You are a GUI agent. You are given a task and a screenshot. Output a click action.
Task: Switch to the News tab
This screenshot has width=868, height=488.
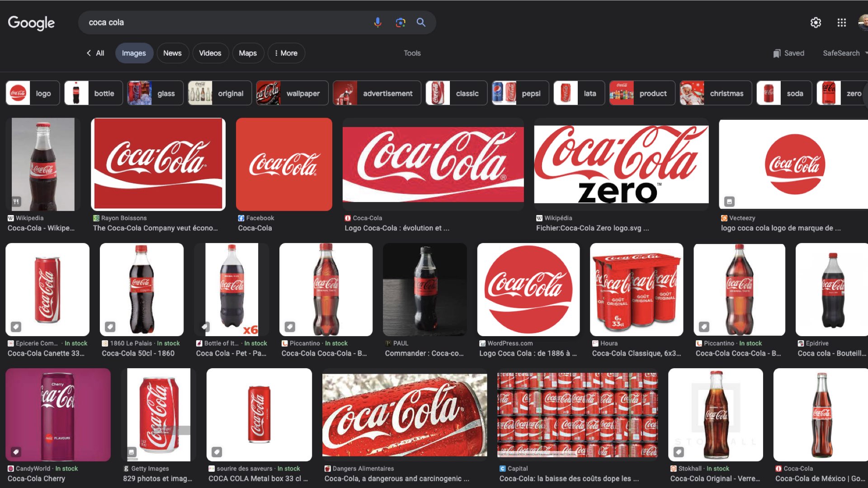(172, 53)
